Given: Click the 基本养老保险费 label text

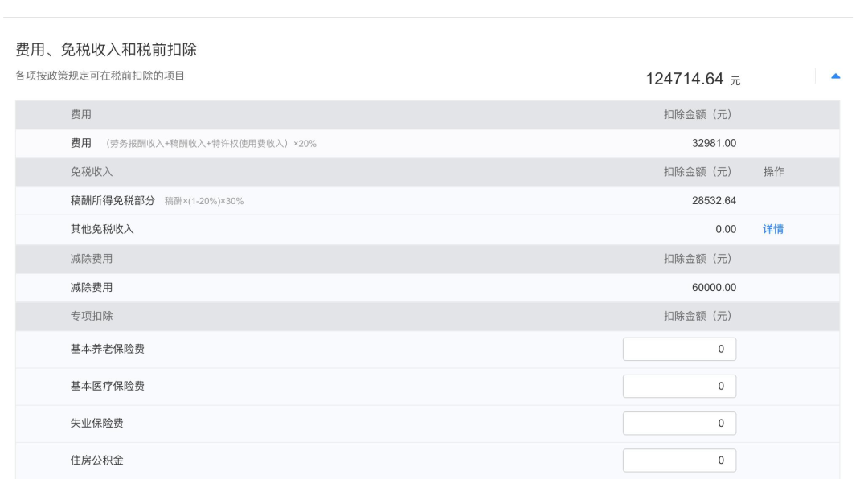Looking at the screenshot, I should (108, 349).
